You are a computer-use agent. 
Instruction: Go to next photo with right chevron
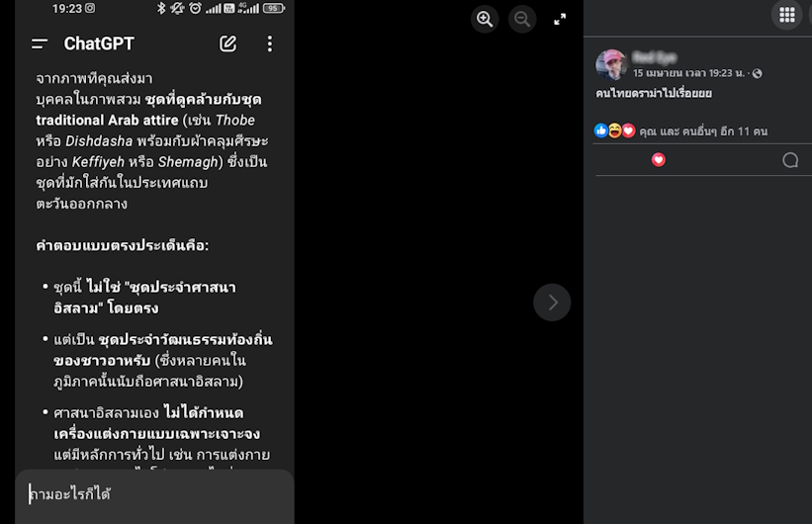tap(552, 303)
